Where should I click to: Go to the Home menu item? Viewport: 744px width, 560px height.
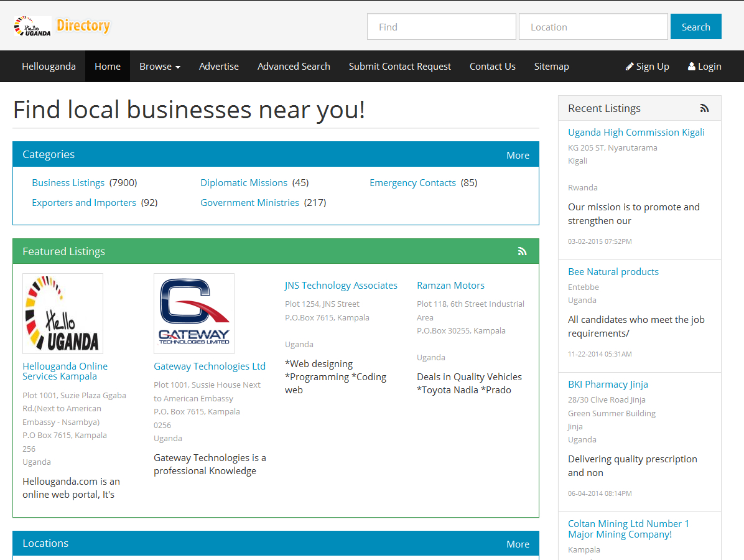pos(108,67)
